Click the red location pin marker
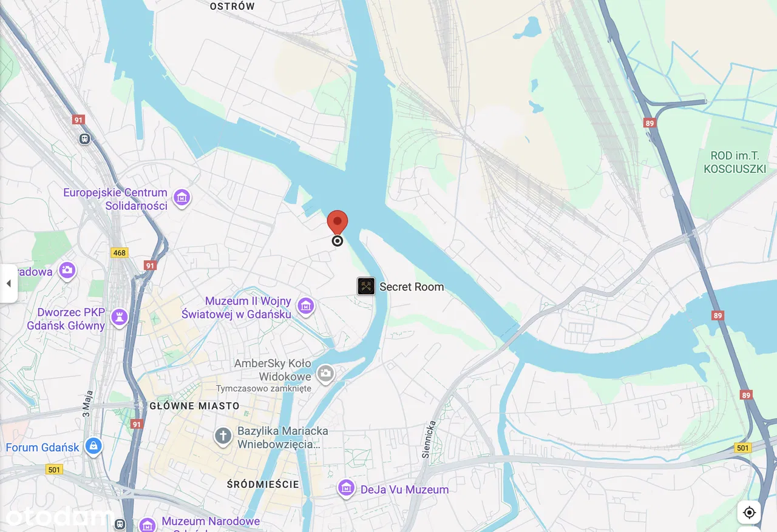 tap(338, 222)
